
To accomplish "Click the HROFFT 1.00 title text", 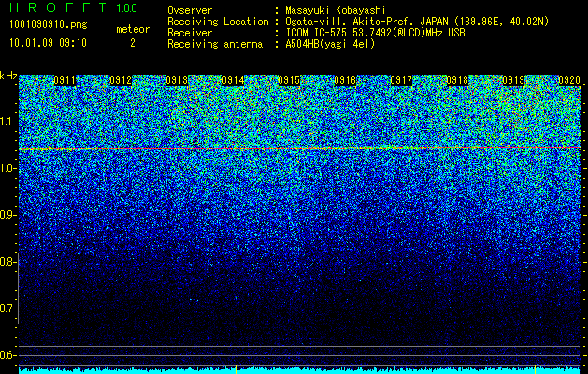I will (x=74, y=7).
